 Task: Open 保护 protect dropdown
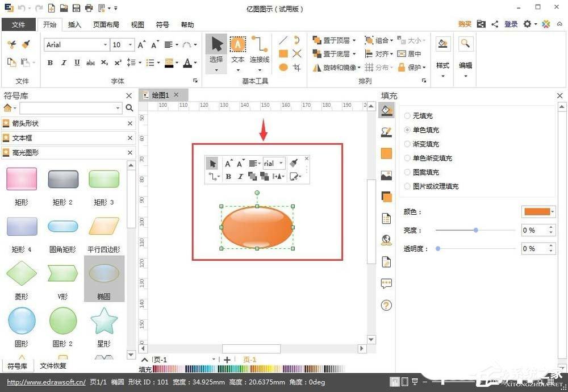click(x=424, y=68)
